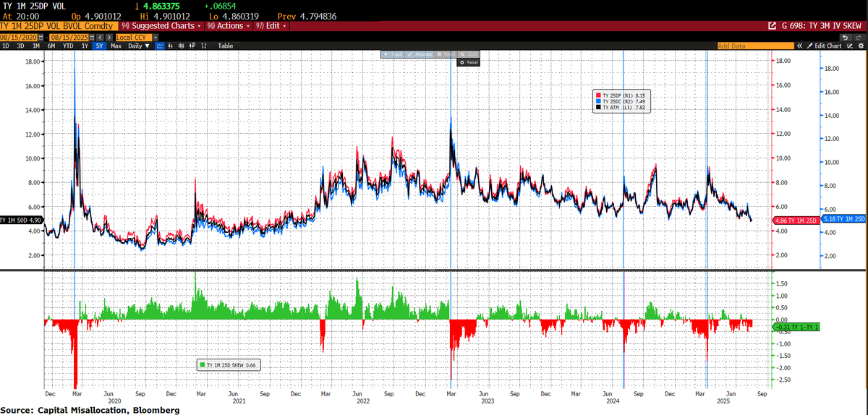Open the Local CCY currency dropdown arrow
868x415 pixels.
coord(156,38)
